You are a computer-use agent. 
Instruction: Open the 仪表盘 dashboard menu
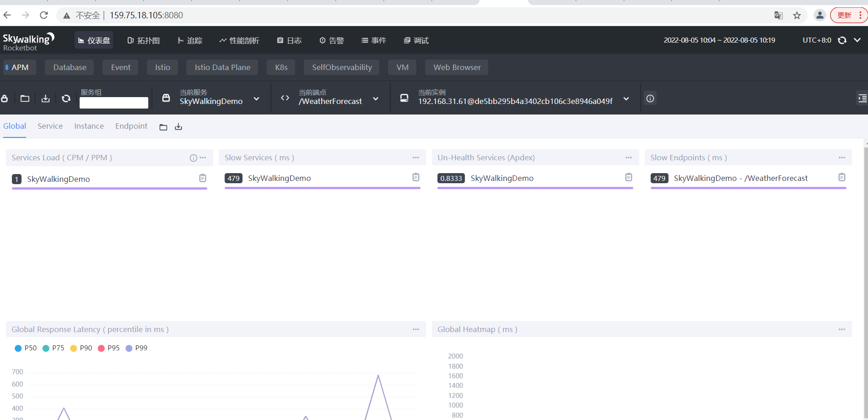click(x=94, y=40)
